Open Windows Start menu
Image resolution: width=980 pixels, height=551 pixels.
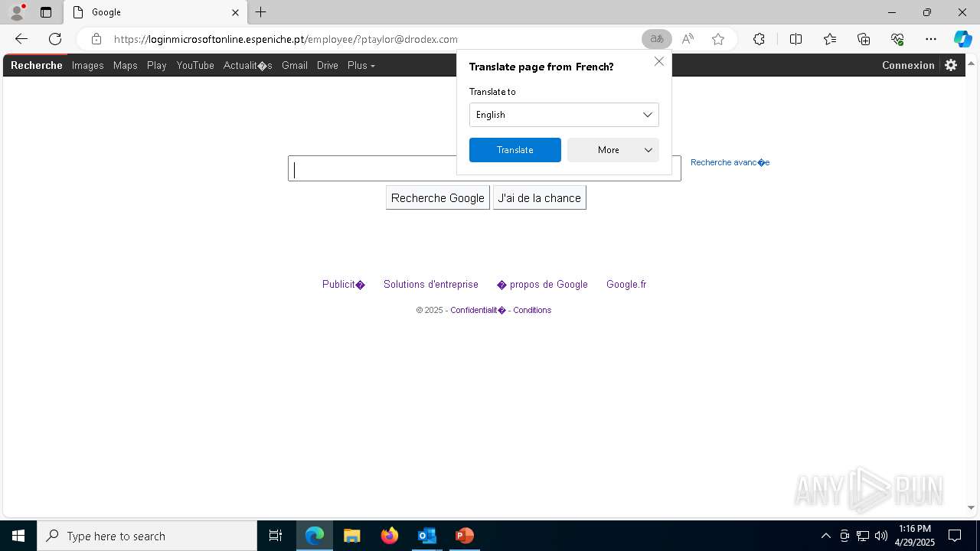point(18,536)
